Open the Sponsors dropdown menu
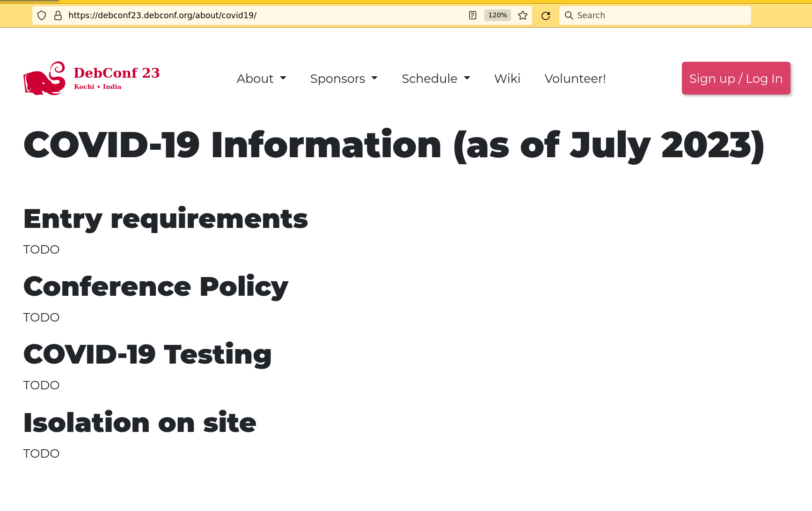This screenshot has height=511, width=812. click(344, 79)
